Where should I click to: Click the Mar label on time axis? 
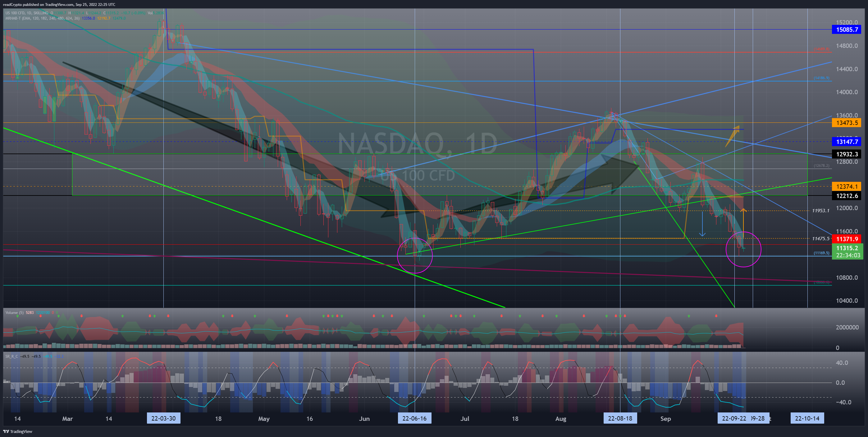pyautogui.click(x=67, y=419)
